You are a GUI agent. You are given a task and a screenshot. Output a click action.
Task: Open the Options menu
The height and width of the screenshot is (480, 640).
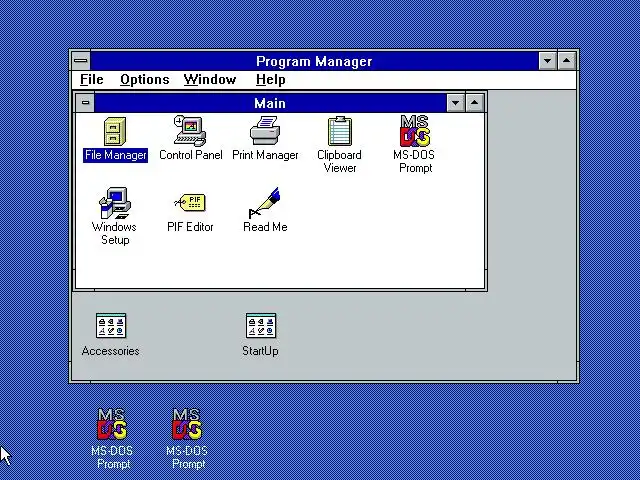(144, 80)
